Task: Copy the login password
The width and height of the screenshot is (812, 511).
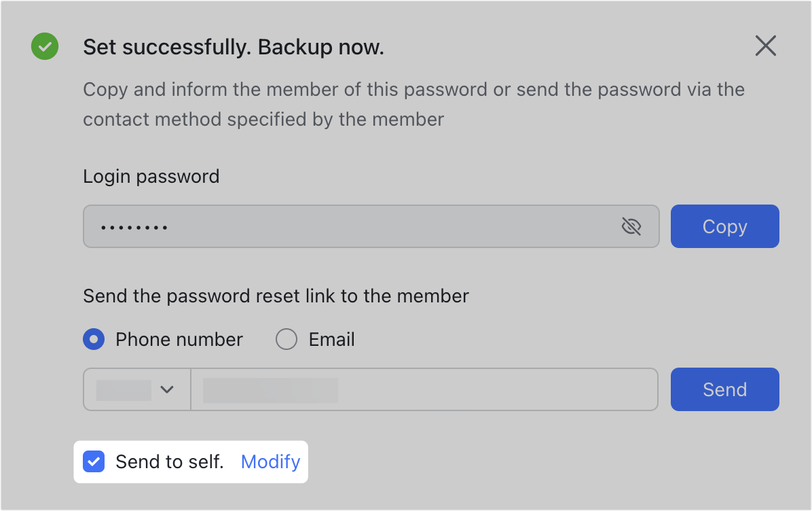Action: coord(724,226)
